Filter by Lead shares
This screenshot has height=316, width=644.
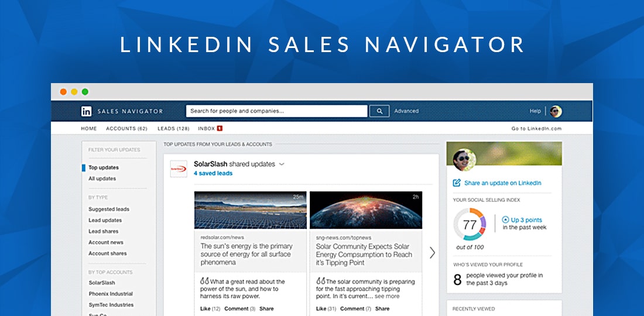(x=104, y=232)
